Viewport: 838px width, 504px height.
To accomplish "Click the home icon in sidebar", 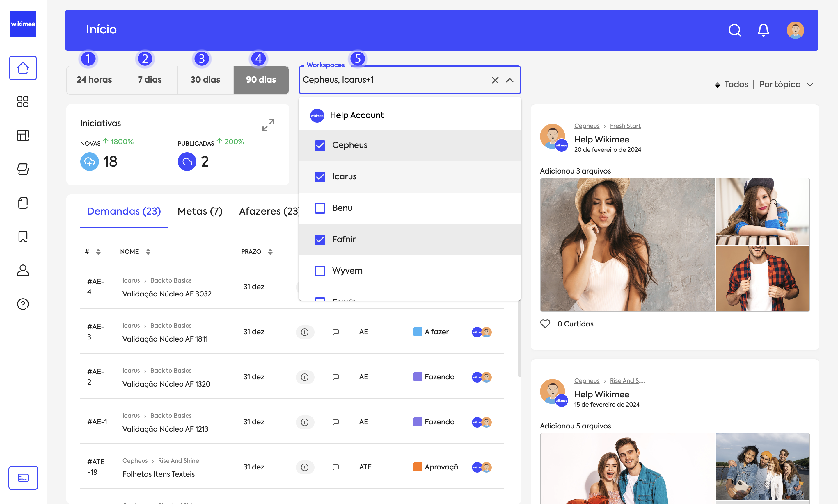I will coord(23,68).
